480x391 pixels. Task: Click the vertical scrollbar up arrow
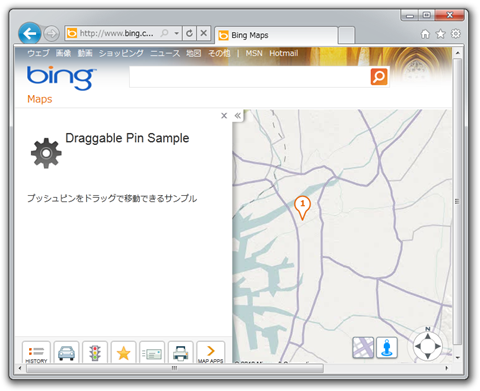(x=458, y=53)
